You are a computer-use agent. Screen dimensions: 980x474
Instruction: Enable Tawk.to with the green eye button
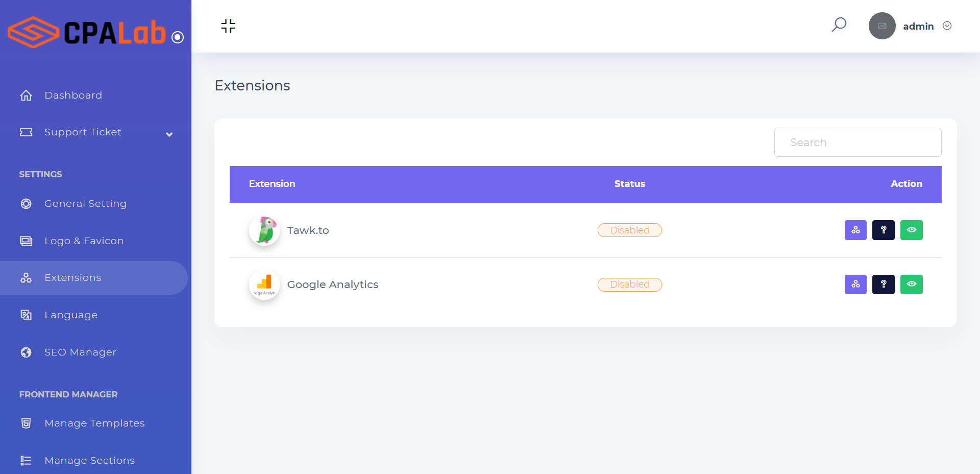pyautogui.click(x=912, y=230)
